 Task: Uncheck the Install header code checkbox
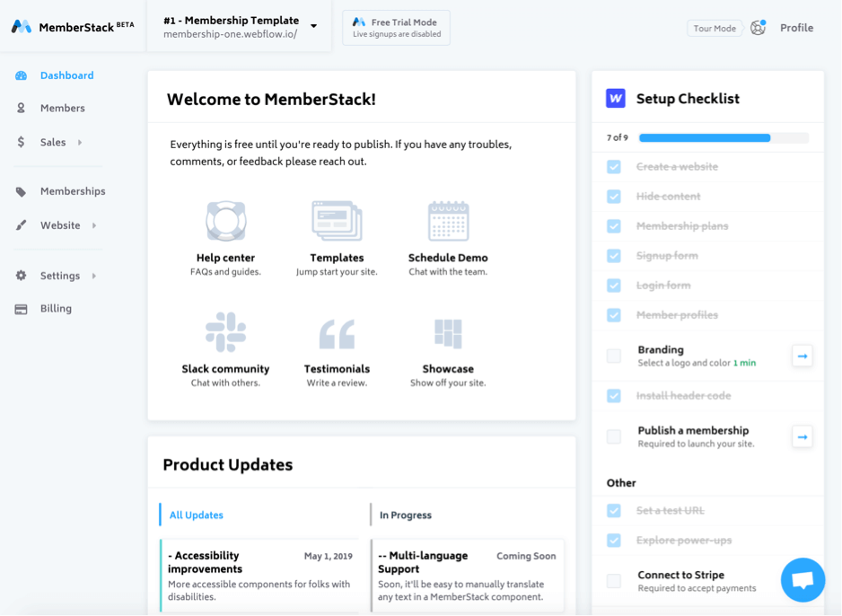point(614,396)
